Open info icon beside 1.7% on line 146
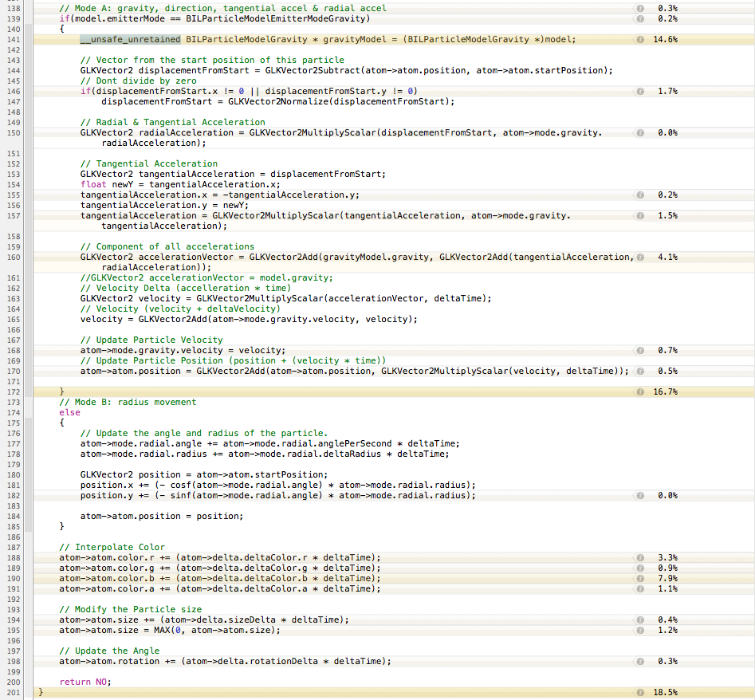This screenshot has width=755, height=700. (640, 91)
